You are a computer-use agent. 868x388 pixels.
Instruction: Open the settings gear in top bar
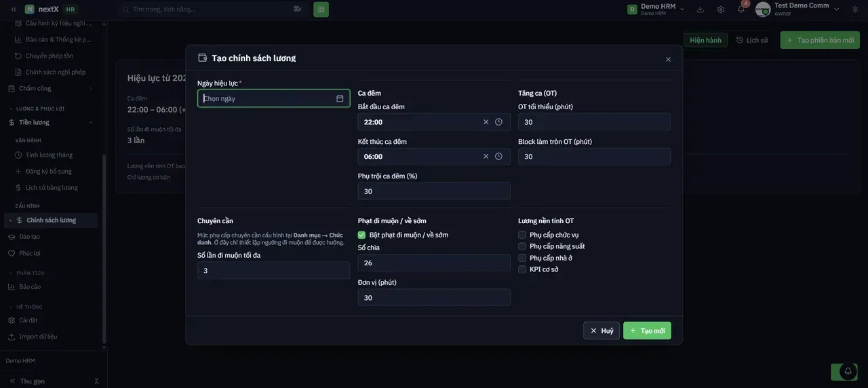point(721,9)
